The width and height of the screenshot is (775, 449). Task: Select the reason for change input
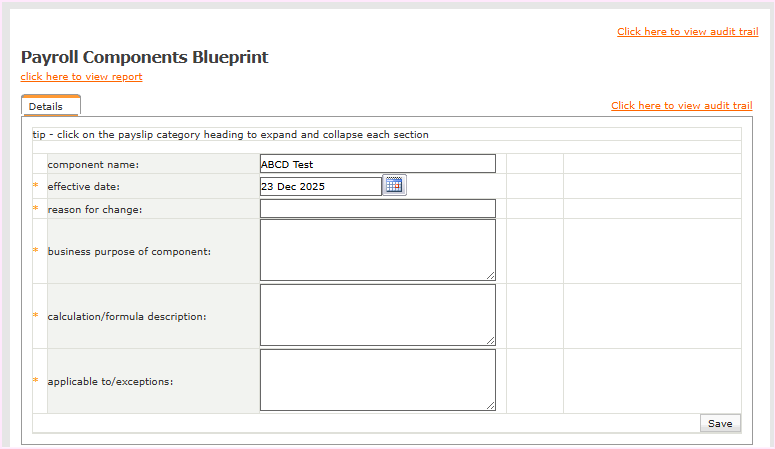tap(377, 208)
